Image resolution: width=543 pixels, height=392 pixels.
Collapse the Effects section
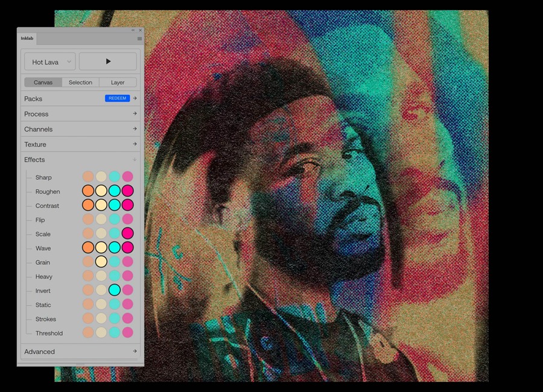(135, 160)
